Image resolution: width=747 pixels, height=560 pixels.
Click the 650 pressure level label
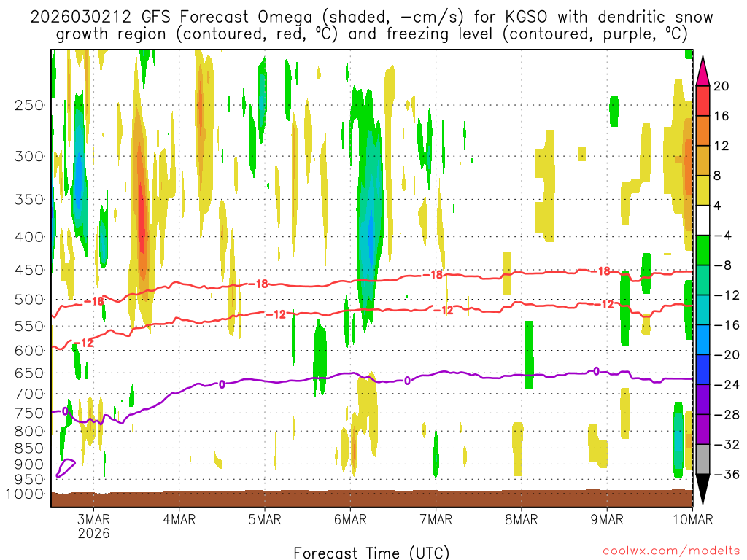pos(29,373)
